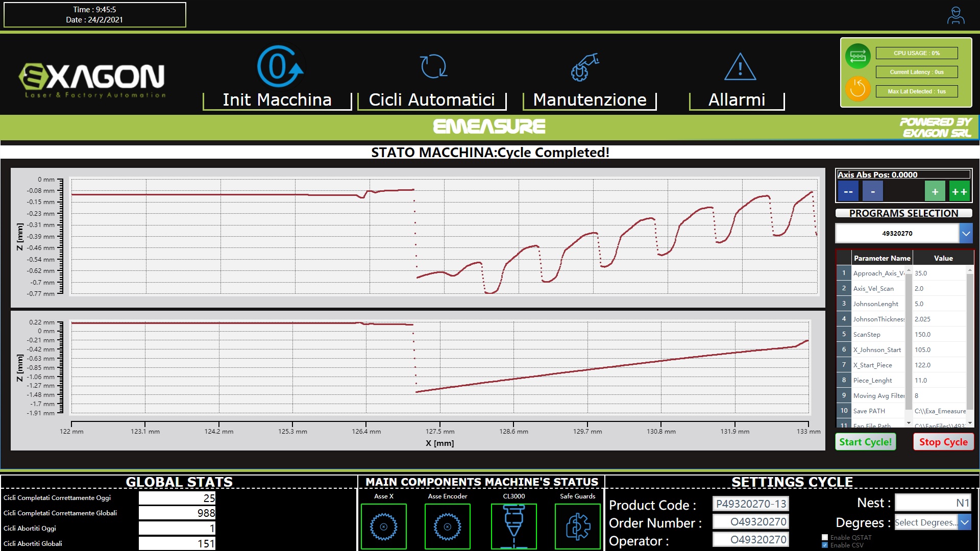Click the Axis Abs Pos readout
Viewport: 980px width, 551px height.
pyautogui.click(x=903, y=174)
